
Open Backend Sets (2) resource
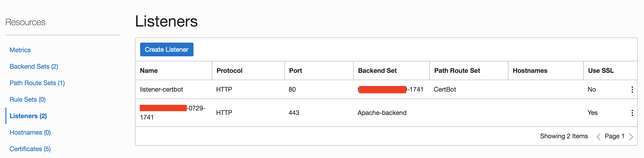click(x=34, y=67)
